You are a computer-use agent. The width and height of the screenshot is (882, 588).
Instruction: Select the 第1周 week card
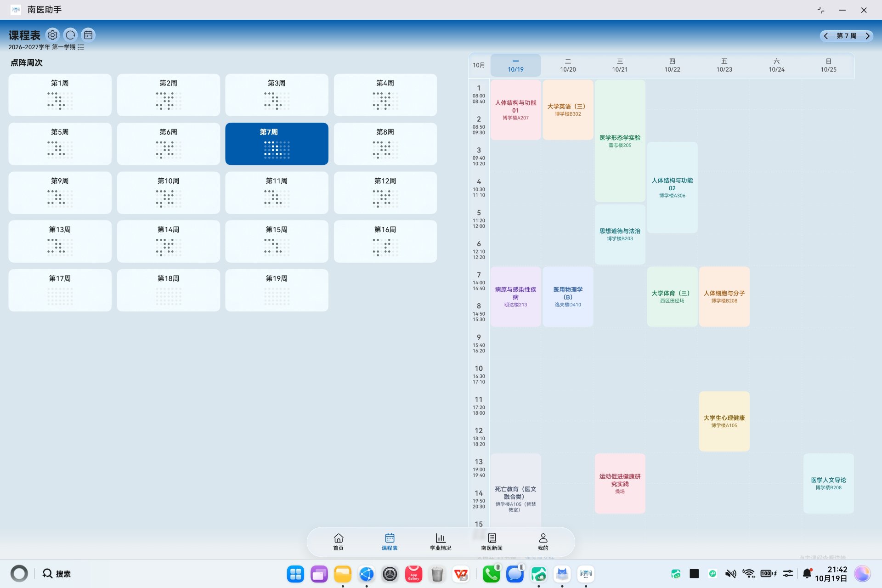coord(60,95)
